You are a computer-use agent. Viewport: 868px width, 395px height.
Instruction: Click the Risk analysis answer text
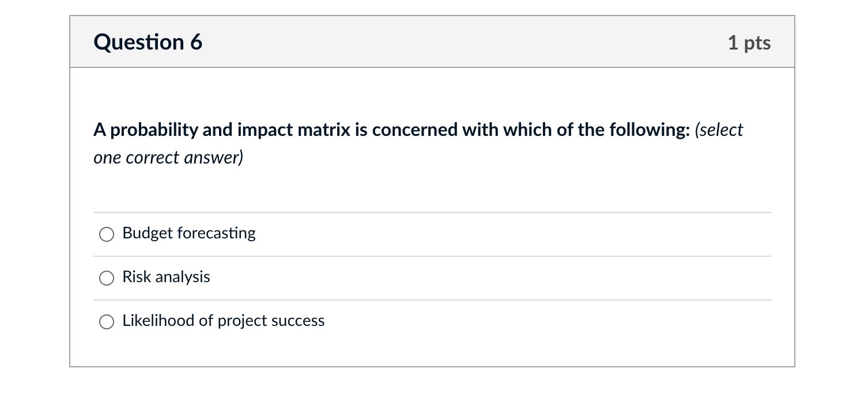166,277
